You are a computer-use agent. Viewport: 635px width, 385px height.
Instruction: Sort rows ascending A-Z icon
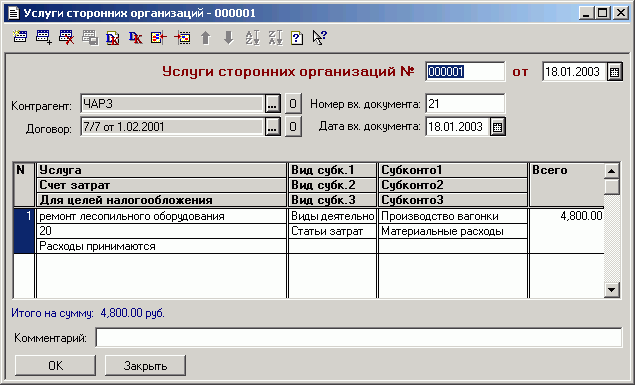pyautogui.click(x=252, y=38)
